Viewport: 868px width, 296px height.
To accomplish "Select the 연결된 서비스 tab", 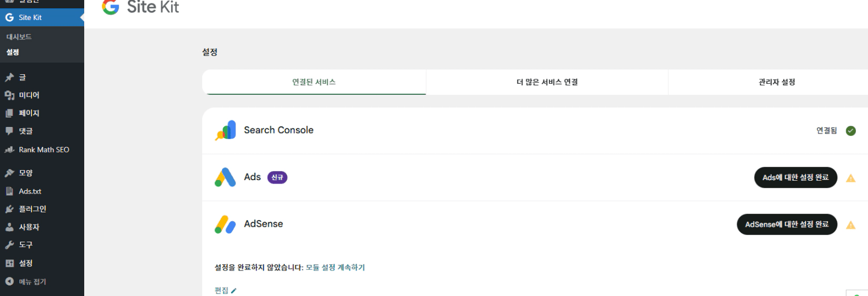I will [314, 82].
